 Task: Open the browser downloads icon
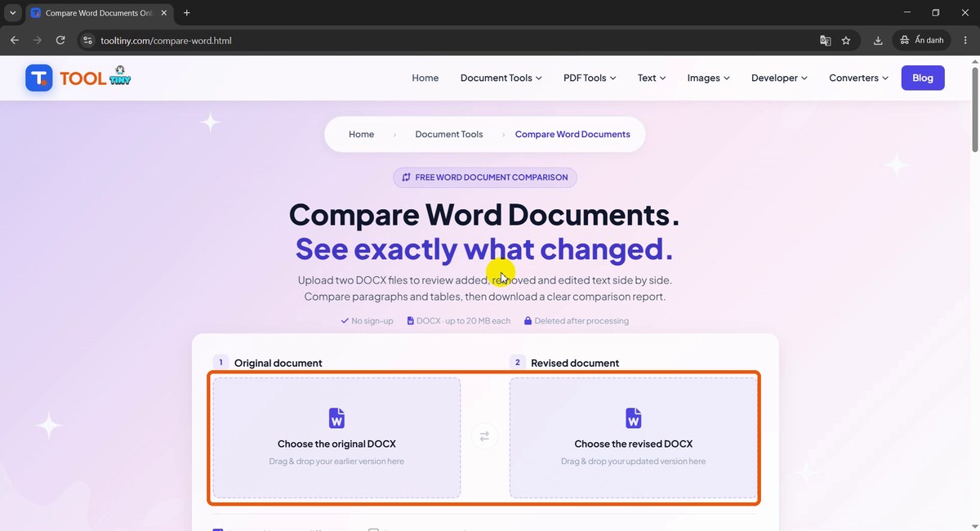click(878, 40)
